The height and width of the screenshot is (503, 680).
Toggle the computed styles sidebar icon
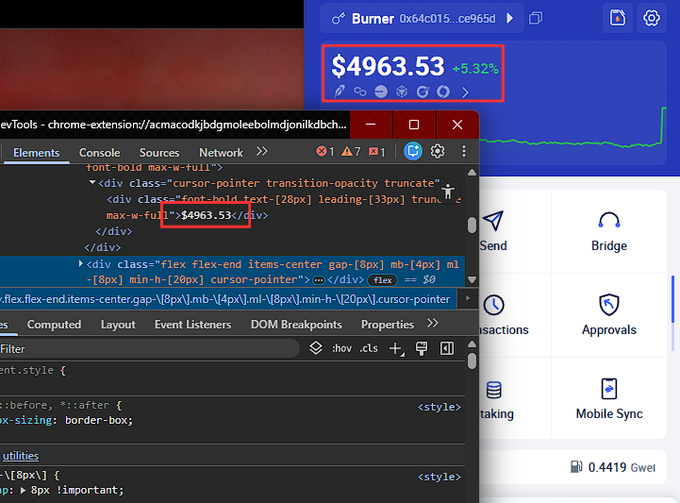(447, 348)
